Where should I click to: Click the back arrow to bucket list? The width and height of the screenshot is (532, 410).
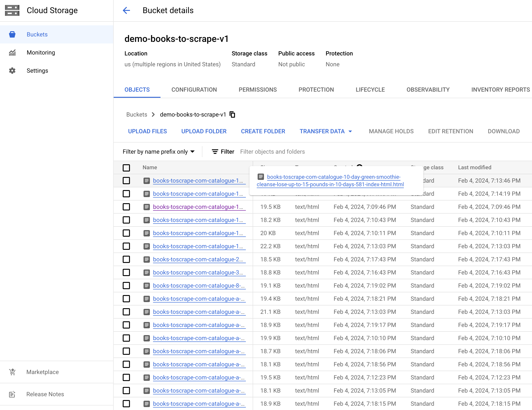tap(126, 10)
